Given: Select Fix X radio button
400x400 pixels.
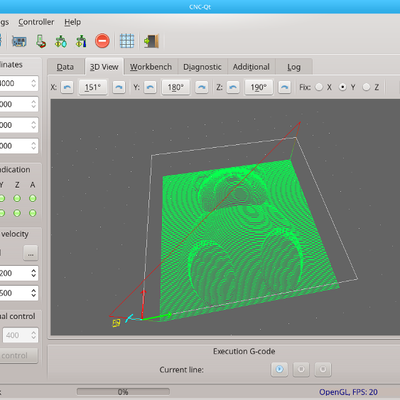Looking at the screenshot, I should point(319,87).
